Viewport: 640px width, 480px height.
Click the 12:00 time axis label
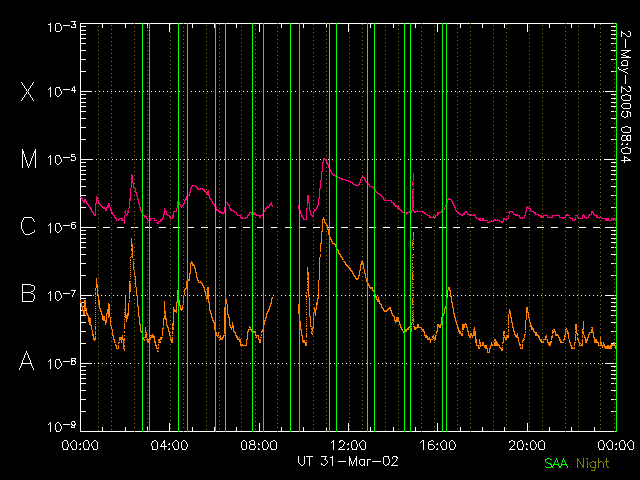pyautogui.click(x=348, y=445)
